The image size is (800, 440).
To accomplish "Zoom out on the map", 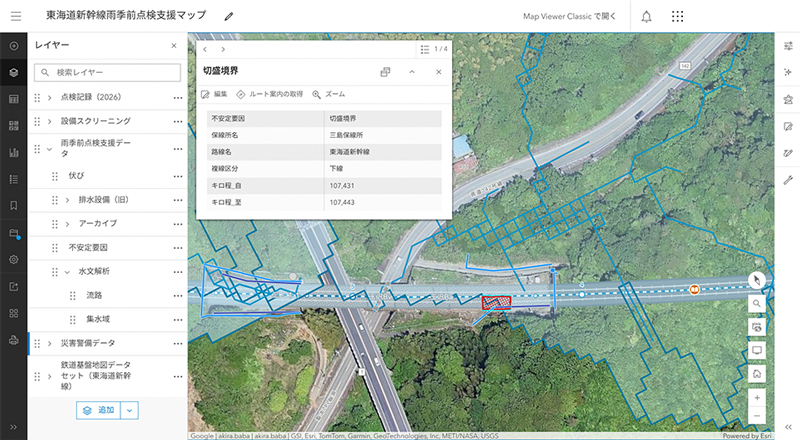I will (x=757, y=415).
